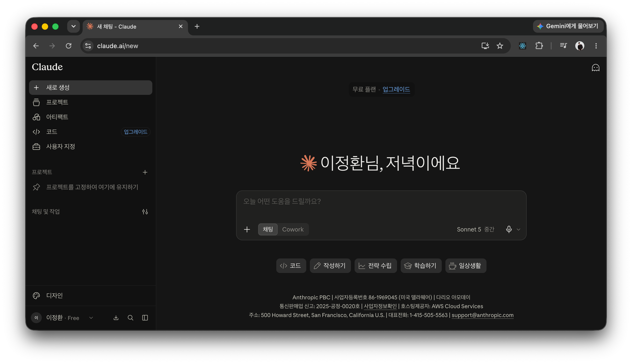Click the microphone voice input icon

coord(509,229)
